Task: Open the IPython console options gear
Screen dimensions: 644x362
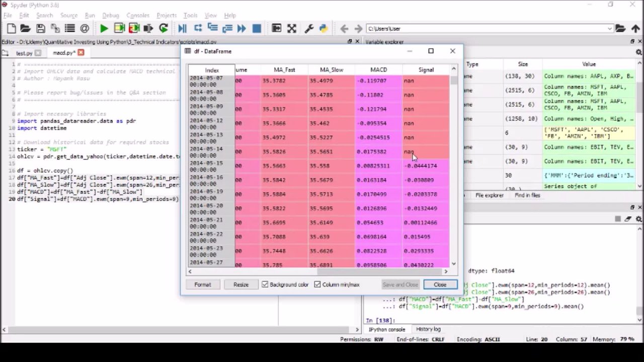Action: [x=638, y=219]
